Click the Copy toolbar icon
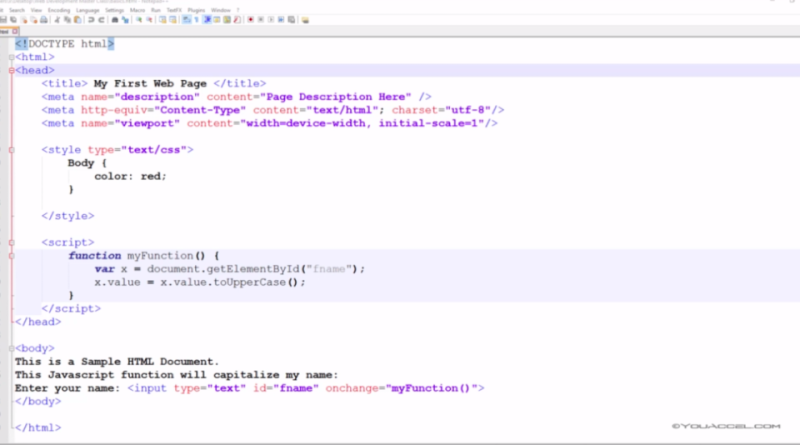The image size is (800, 445). click(x=67, y=19)
